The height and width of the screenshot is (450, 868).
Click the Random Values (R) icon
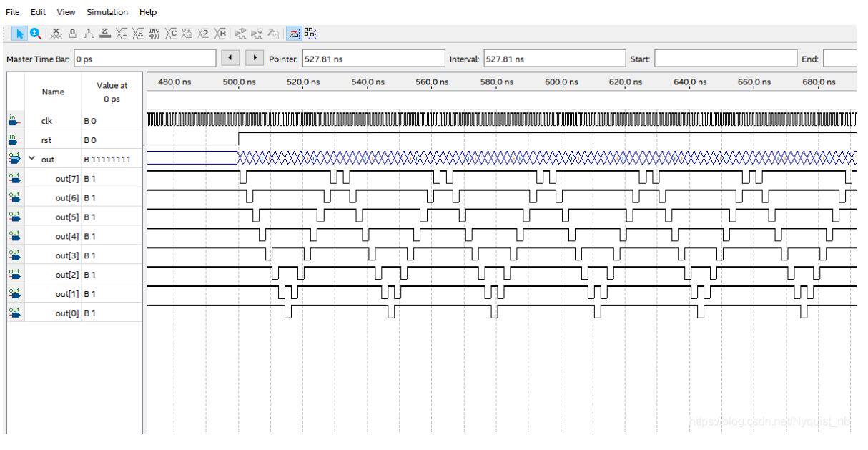(221, 33)
